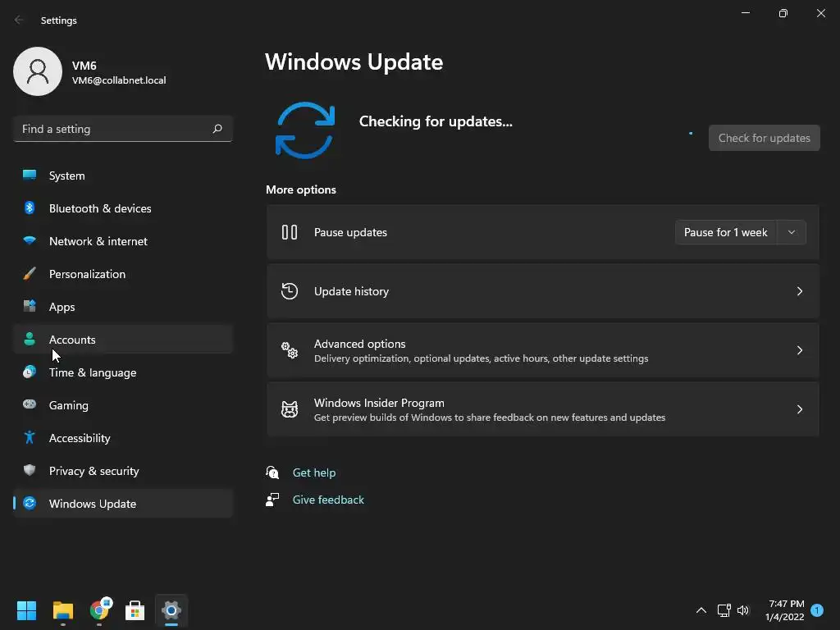Select System in the sidebar

123,176
